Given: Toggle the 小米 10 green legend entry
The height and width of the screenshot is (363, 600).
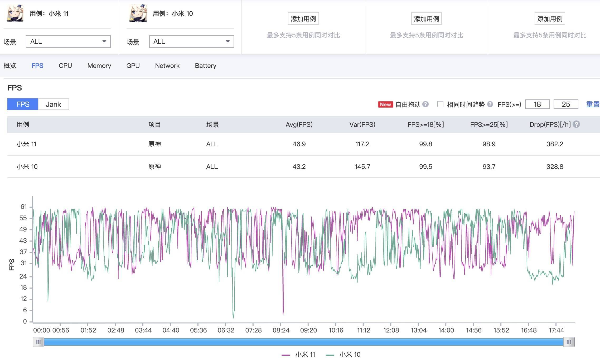Looking at the screenshot, I should pyautogui.click(x=343, y=355).
